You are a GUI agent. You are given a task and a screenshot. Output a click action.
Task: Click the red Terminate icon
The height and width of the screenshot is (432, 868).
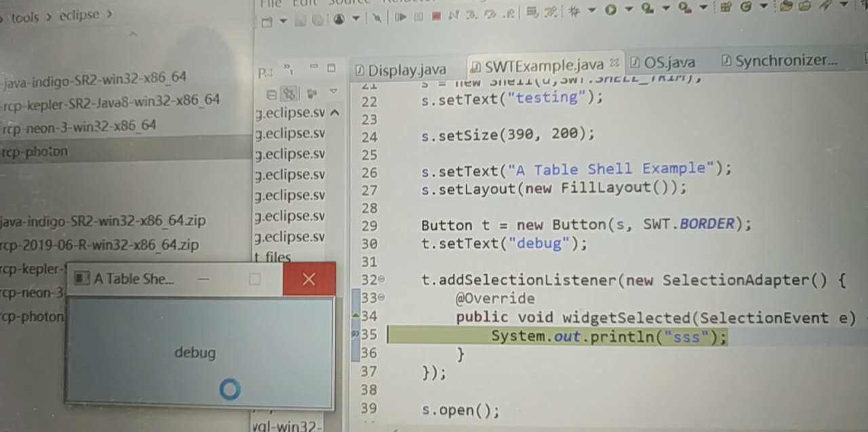coord(436,16)
